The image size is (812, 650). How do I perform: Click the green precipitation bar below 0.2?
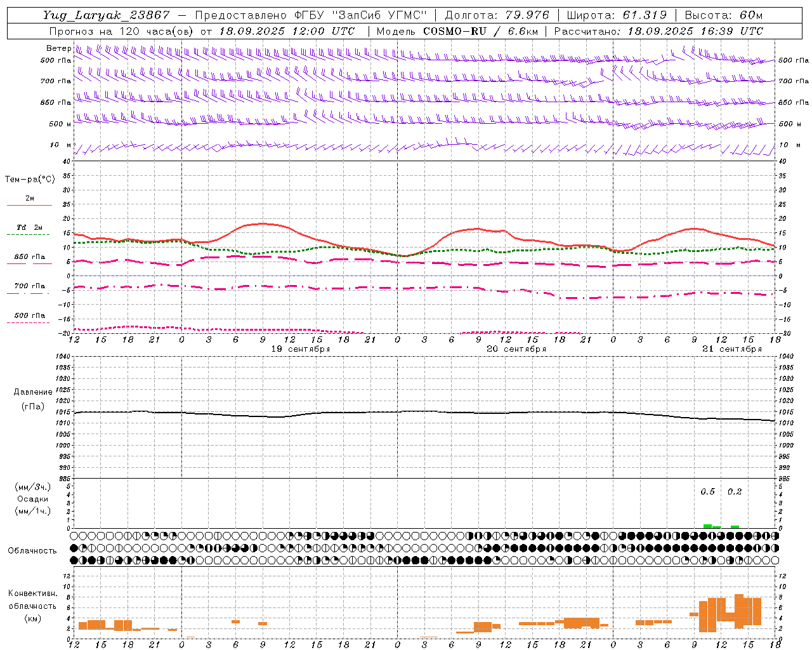coord(735,526)
